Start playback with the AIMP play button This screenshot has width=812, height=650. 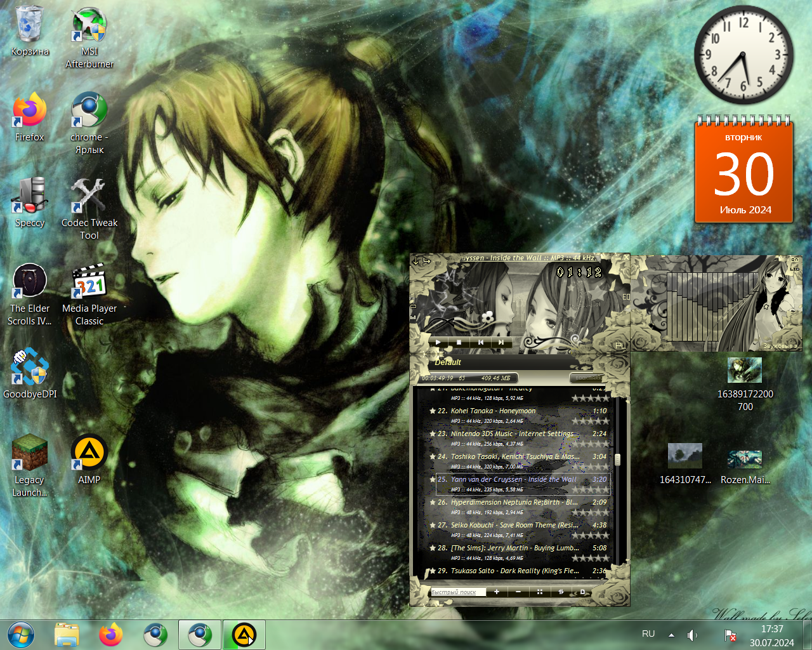438,342
